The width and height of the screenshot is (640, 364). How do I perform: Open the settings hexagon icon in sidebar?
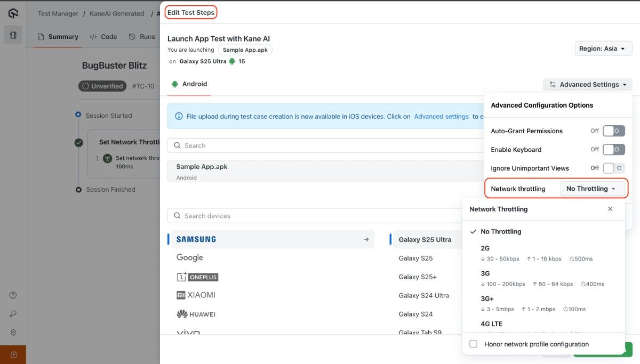13,332
